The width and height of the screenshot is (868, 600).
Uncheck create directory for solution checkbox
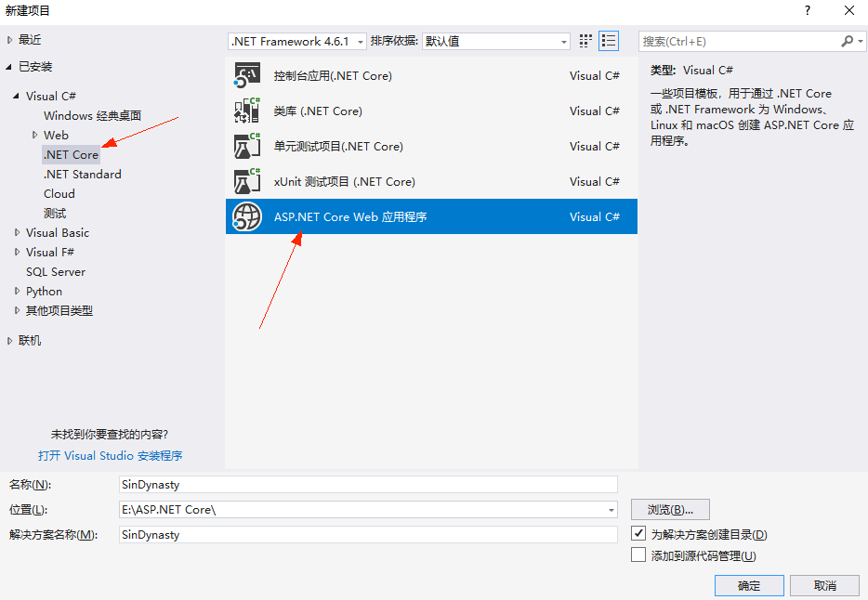638,534
